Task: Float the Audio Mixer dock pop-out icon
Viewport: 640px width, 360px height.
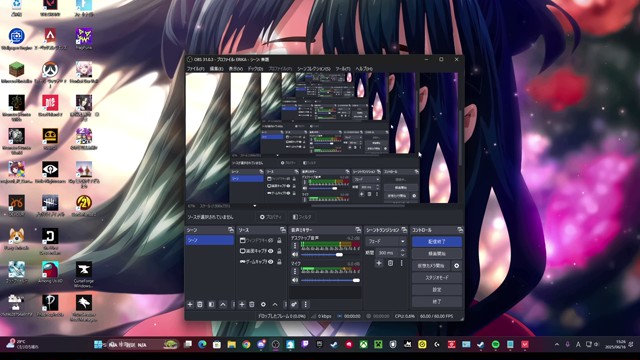Action: 358,230
